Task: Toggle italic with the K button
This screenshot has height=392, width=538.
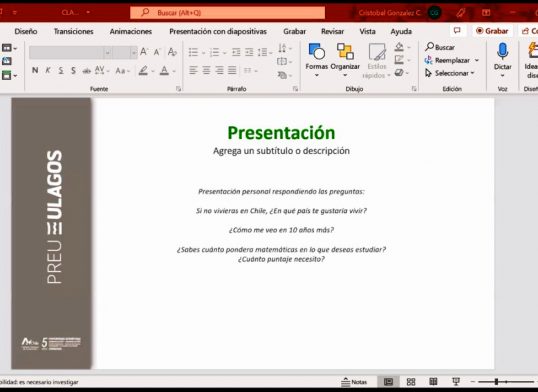Action: 48,71
